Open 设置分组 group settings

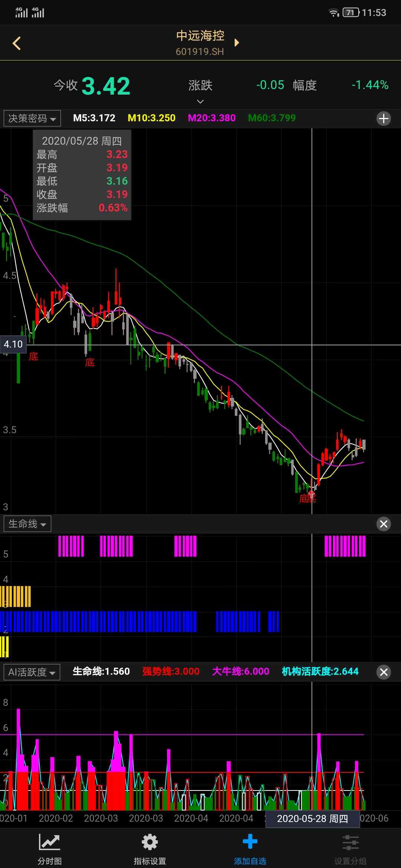point(350,847)
